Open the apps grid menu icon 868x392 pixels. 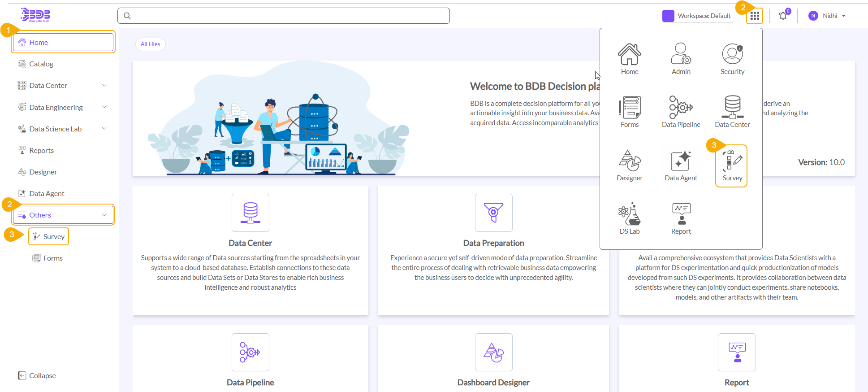755,16
